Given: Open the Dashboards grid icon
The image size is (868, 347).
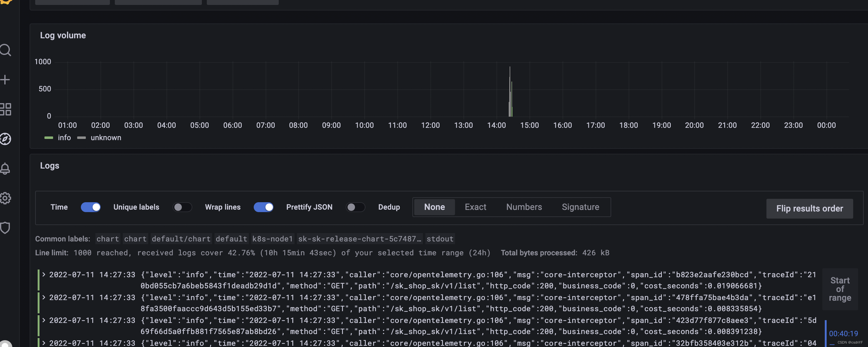Looking at the screenshot, I should [x=5, y=109].
